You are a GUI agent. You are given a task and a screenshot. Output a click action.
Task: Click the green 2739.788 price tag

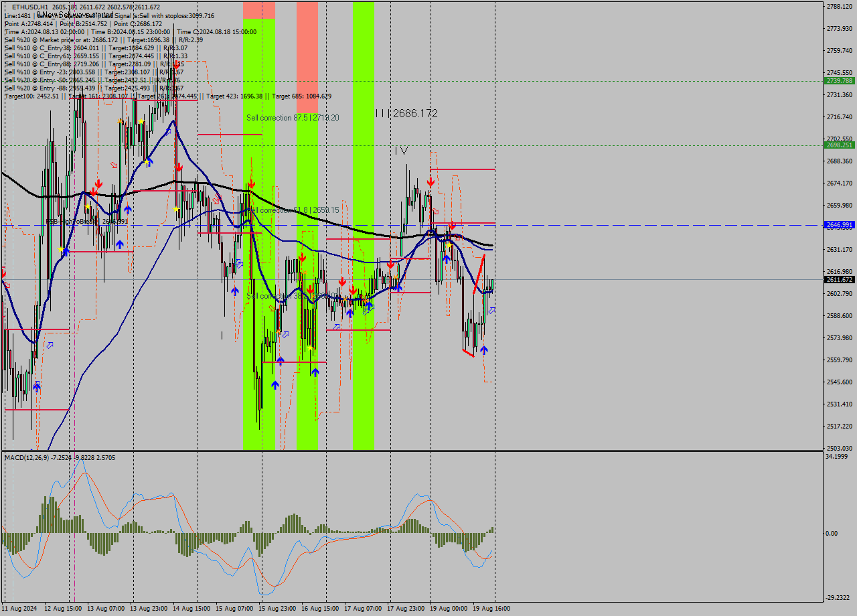pyautogui.click(x=839, y=80)
